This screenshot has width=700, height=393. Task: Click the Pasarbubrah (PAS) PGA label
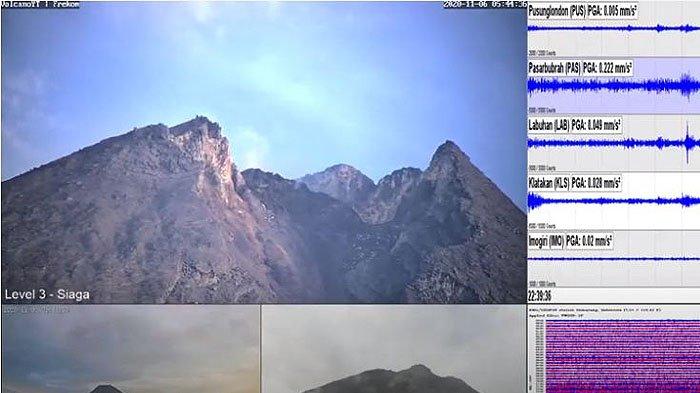[x=580, y=68]
